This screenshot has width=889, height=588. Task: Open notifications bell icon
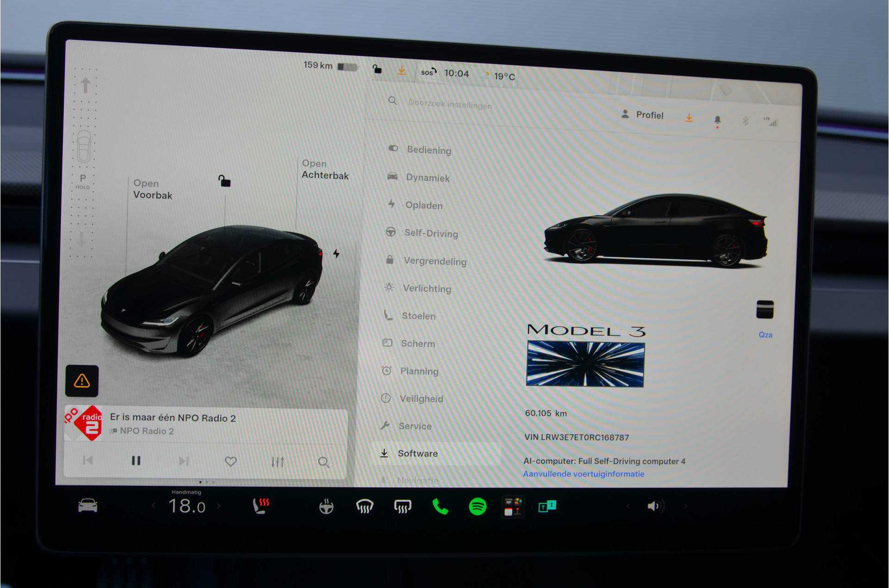[718, 121]
